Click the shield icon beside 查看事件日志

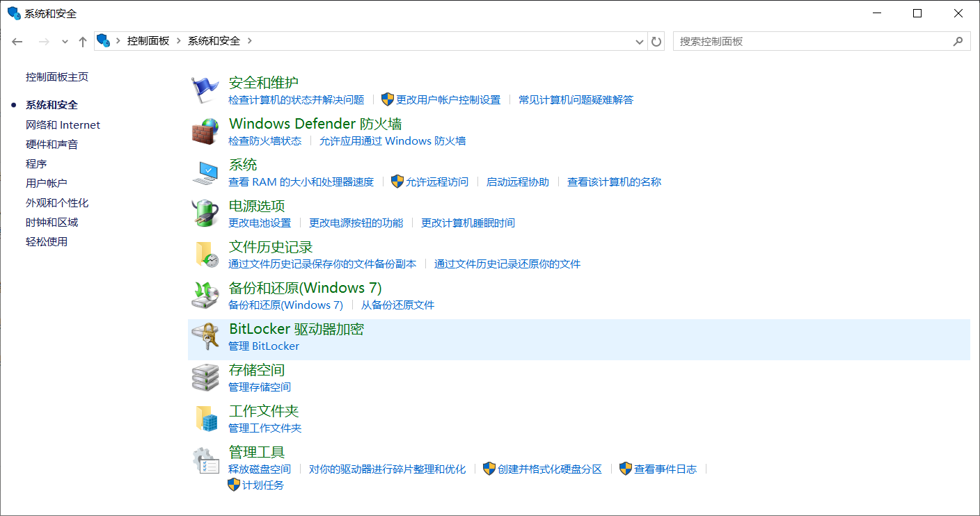(626, 469)
